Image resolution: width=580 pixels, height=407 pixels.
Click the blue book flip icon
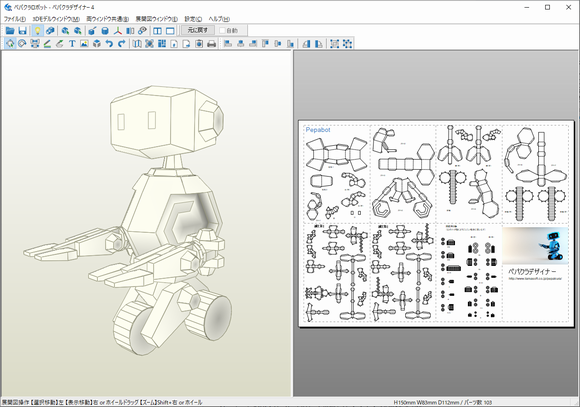click(x=130, y=31)
